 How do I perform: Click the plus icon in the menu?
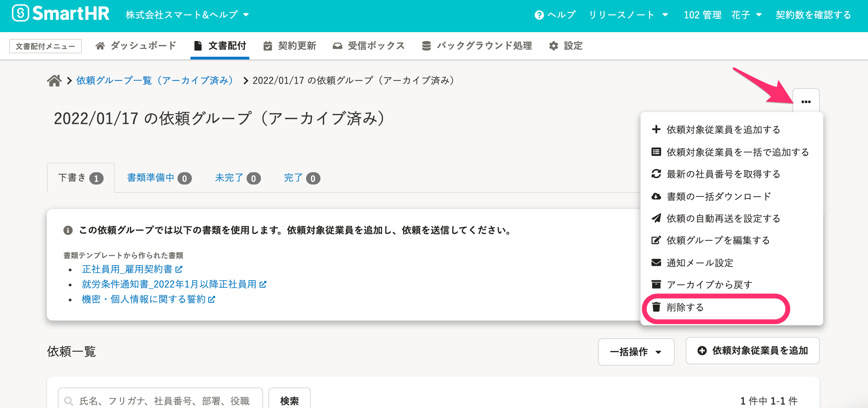(x=656, y=130)
